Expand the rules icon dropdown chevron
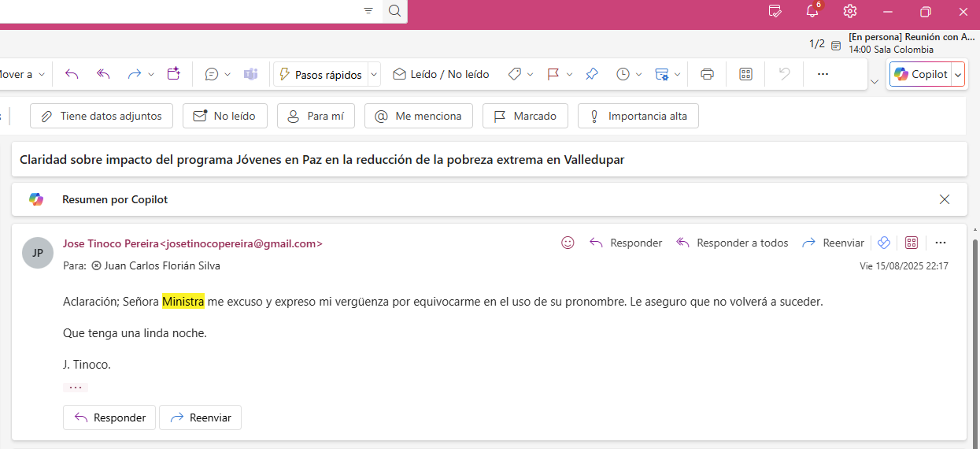980x449 pixels. click(676, 74)
